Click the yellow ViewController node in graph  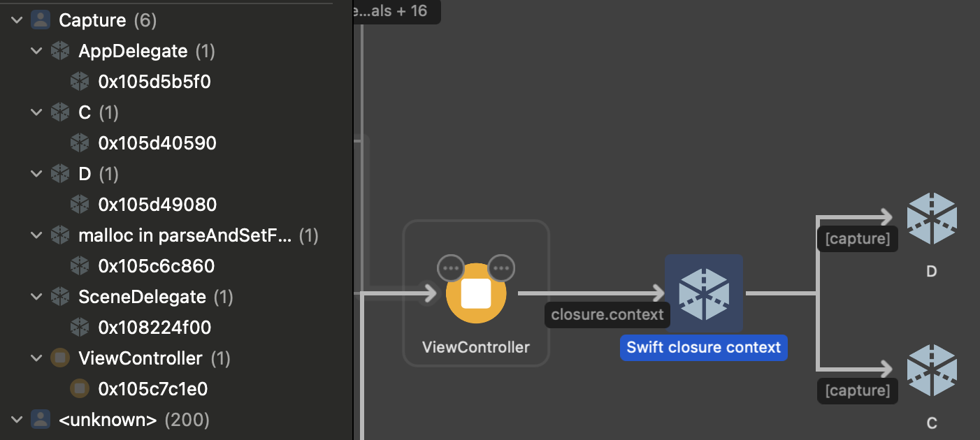(475, 293)
